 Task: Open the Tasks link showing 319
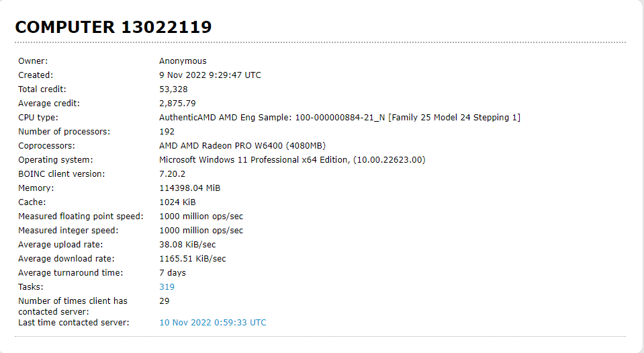pyautogui.click(x=167, y=287)
